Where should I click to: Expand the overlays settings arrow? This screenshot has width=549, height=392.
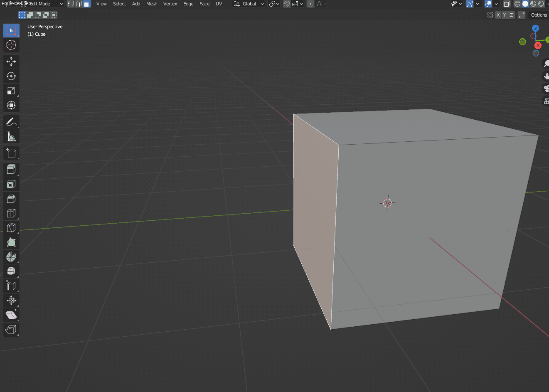coord(496,4)
